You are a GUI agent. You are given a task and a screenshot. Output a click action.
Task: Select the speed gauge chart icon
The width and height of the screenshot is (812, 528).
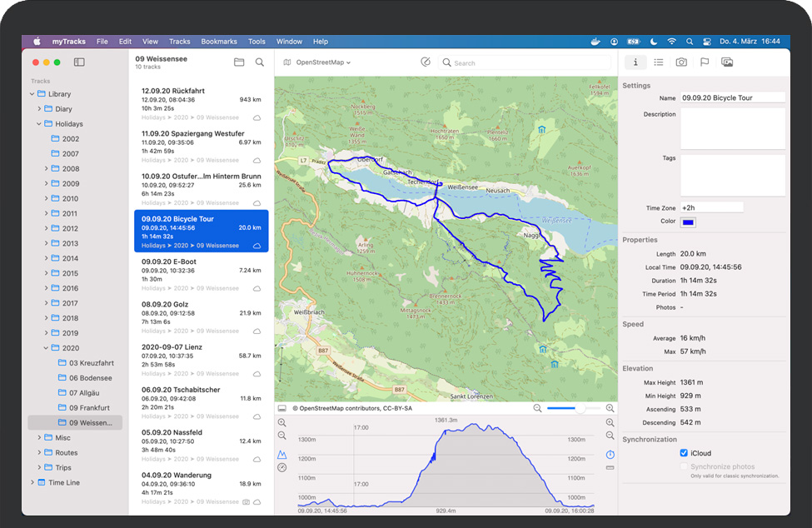pos(281,467)
